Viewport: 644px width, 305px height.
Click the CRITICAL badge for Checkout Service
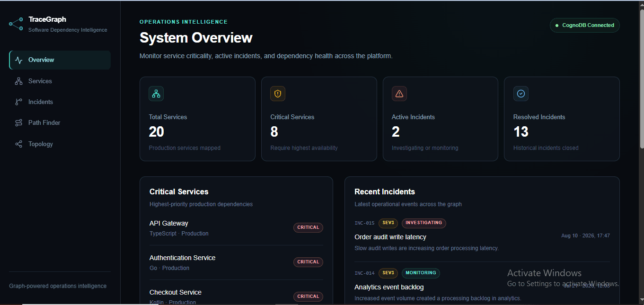(308, 296)
